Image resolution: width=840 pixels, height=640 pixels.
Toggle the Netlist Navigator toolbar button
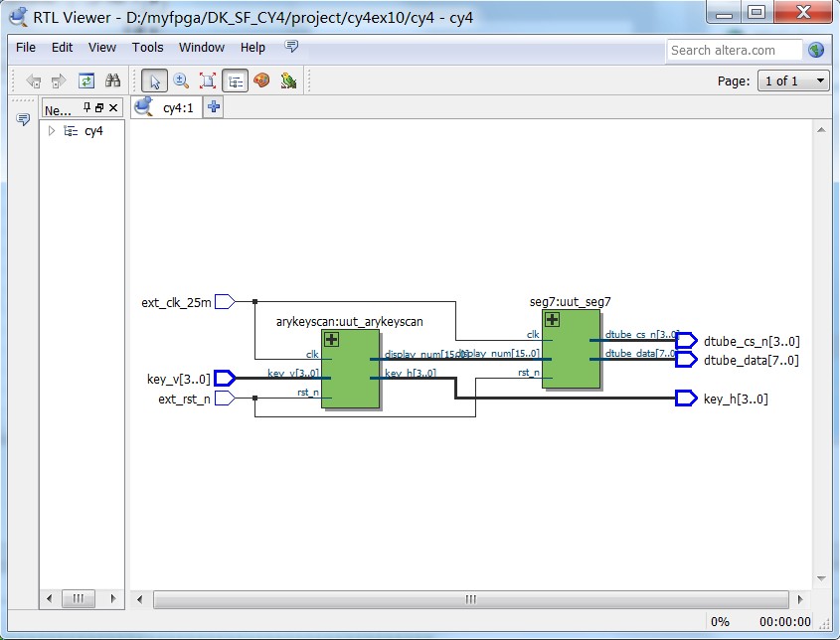tap(235, 80)
